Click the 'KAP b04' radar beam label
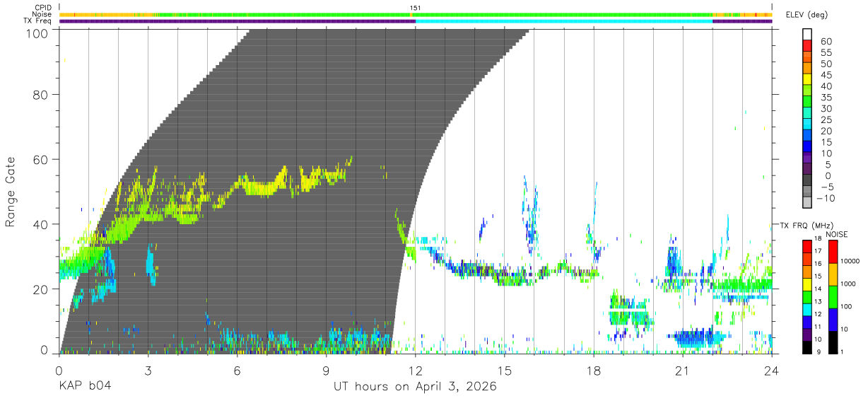Image resolution: width=868 pixels, height=401 pixels. tap(84, 387)
